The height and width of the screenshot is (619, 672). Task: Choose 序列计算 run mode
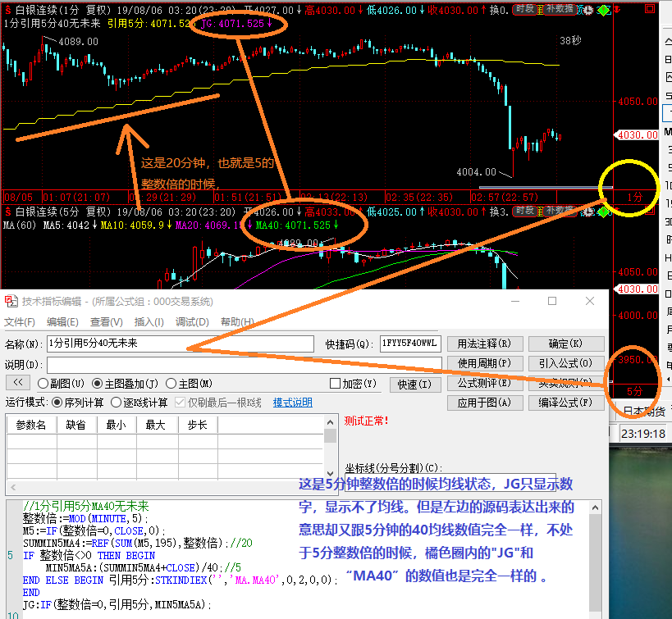pyautogui.click(x=57, y=403)
